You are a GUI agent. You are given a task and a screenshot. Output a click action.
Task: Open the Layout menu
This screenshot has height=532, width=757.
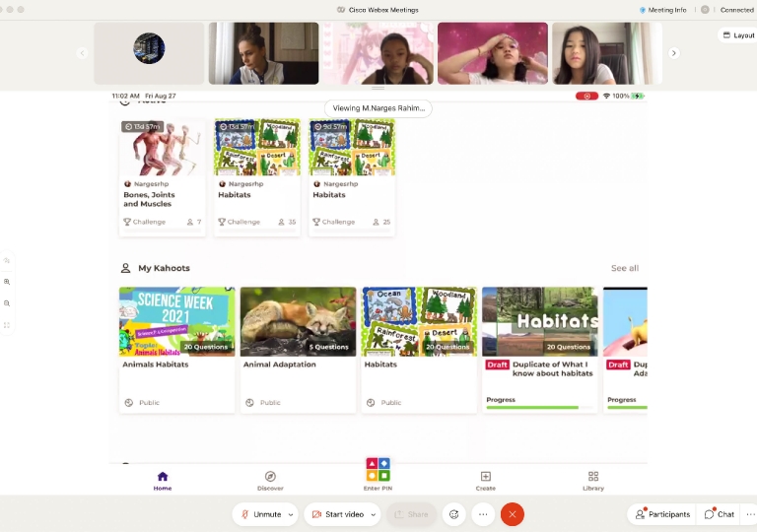(x=738, y=35)
